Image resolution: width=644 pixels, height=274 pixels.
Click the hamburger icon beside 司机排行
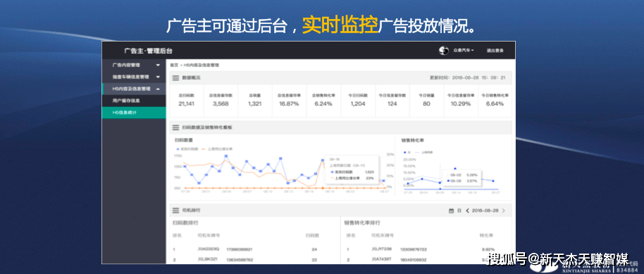point(175,211)
